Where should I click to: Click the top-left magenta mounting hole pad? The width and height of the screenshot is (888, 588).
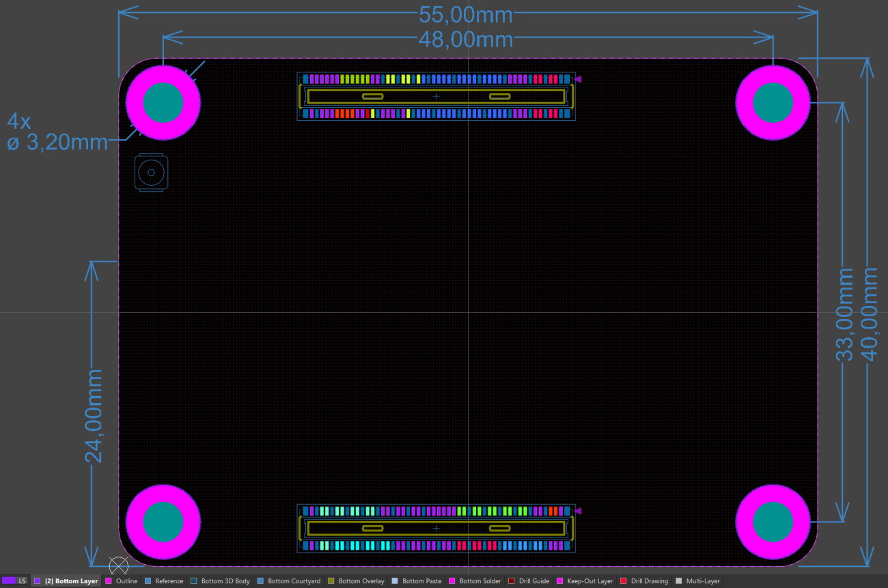[x=163, y=102]
